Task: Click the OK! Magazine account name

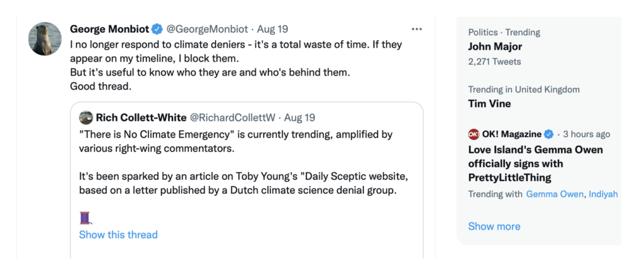Action: pyautogui.click(x=512, y=134)
